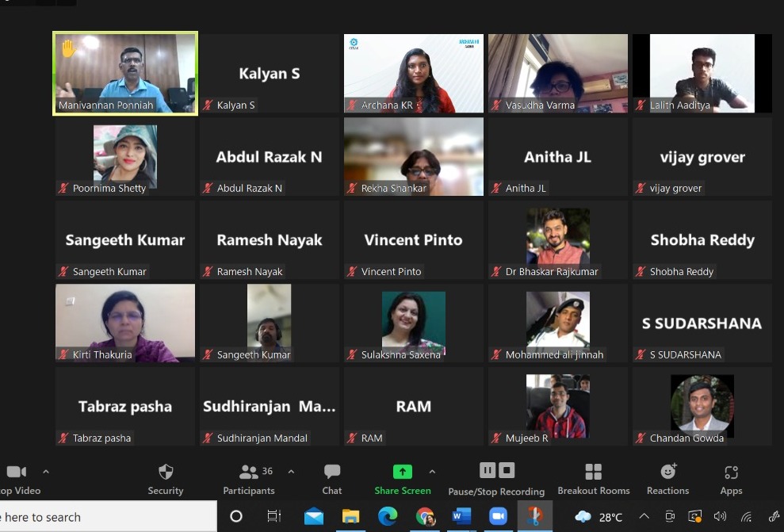Stop the recording with the stop icon
The height and width of the screenshot is (532, 784).
tap(507, 470)
